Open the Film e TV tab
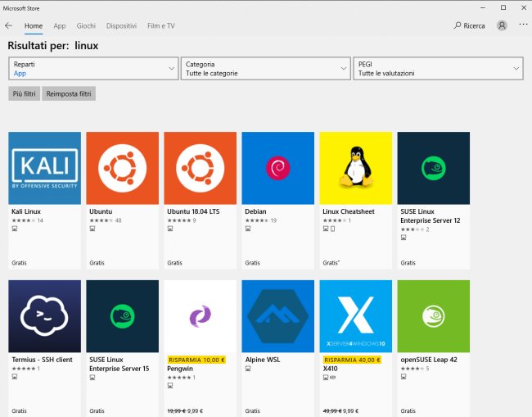Image resolution: width=532 pixels, height=417 pixels. tap(160, 25)
